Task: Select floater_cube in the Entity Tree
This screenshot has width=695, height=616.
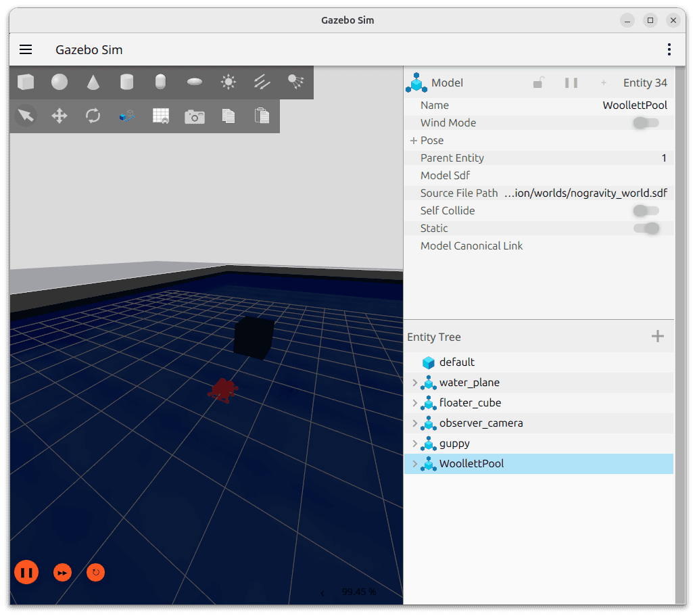Action: (x=470, y=402)
